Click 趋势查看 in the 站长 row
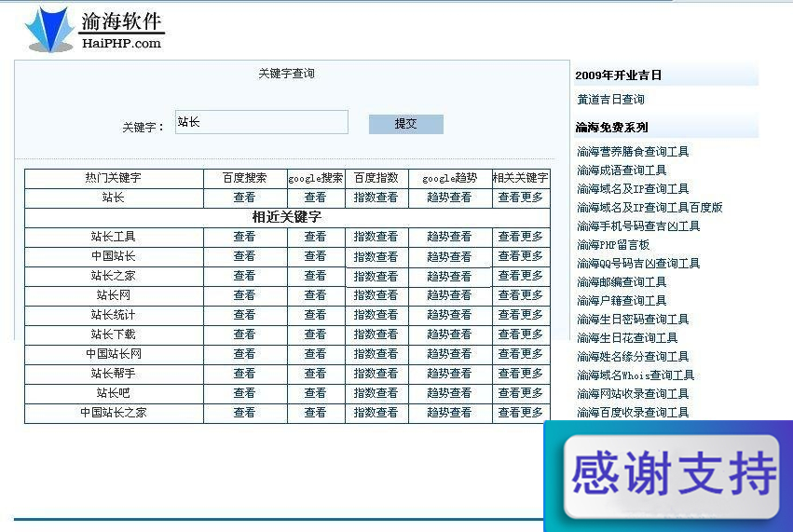The width and height of the screenshot is (793, 532). coord(449,198)
